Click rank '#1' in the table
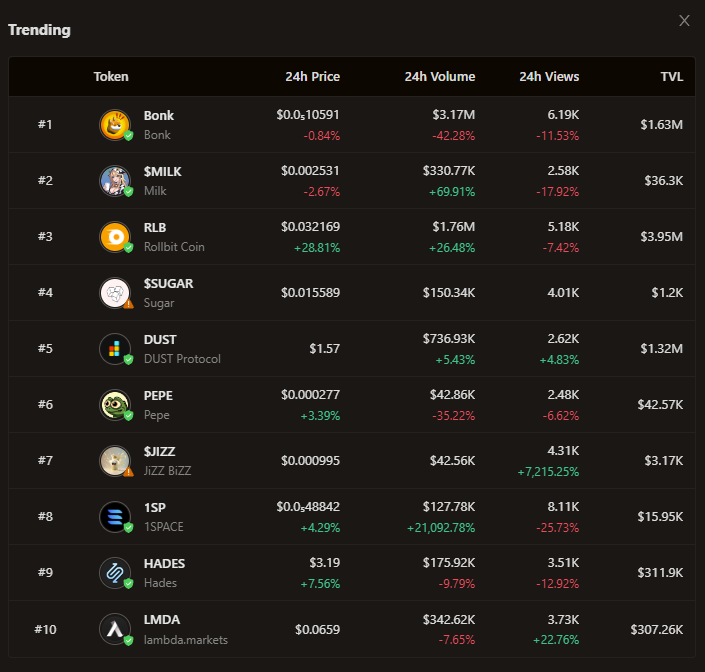 tap(45, 125)
